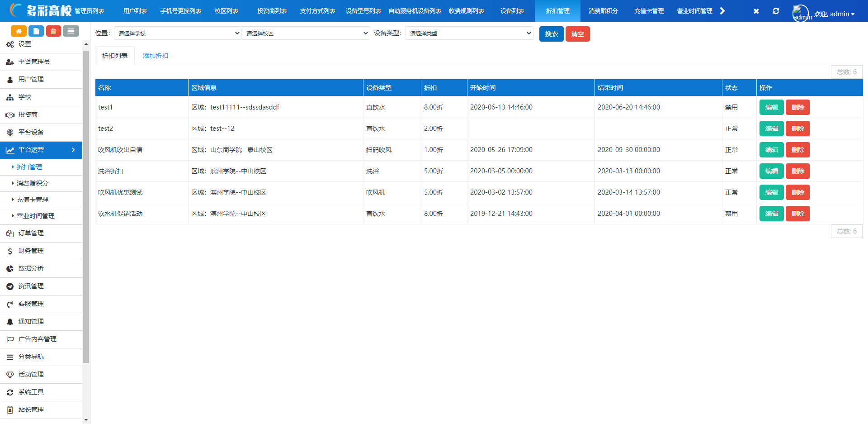Click the sidebar scroll down arrow
Viewport: 868px width, 424px height.
(86, 420)
